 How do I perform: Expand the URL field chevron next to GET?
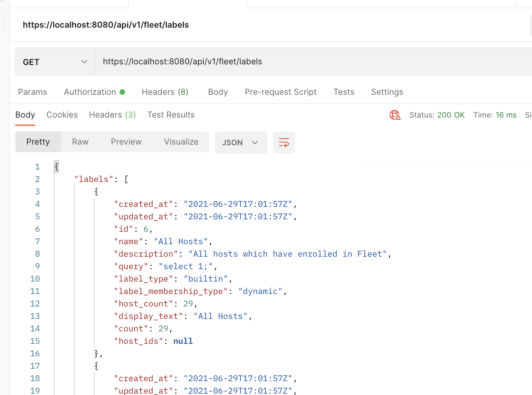[x=84, y=61]
